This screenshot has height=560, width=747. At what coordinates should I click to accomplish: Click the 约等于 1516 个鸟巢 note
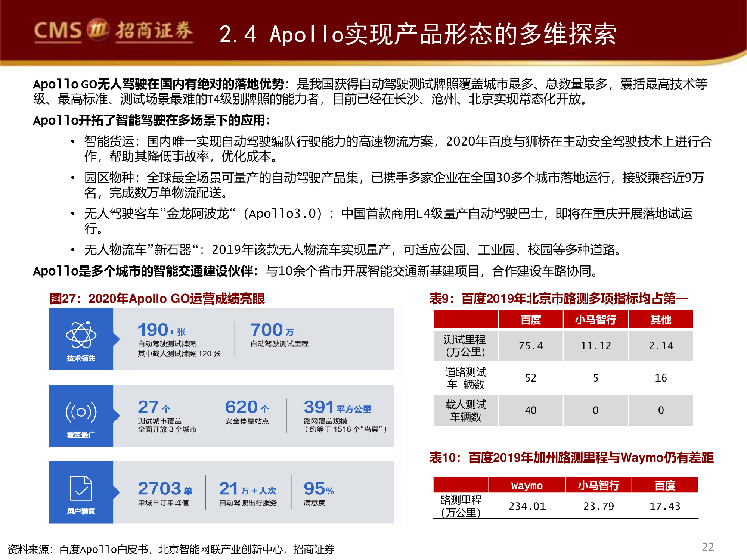pyautogui.click(x=345, y=429)
